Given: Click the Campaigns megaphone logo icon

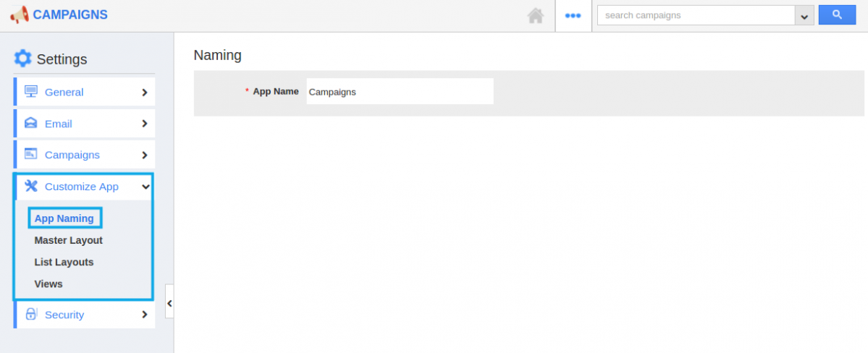Looking at the screenshot, I should click(19, 15).
